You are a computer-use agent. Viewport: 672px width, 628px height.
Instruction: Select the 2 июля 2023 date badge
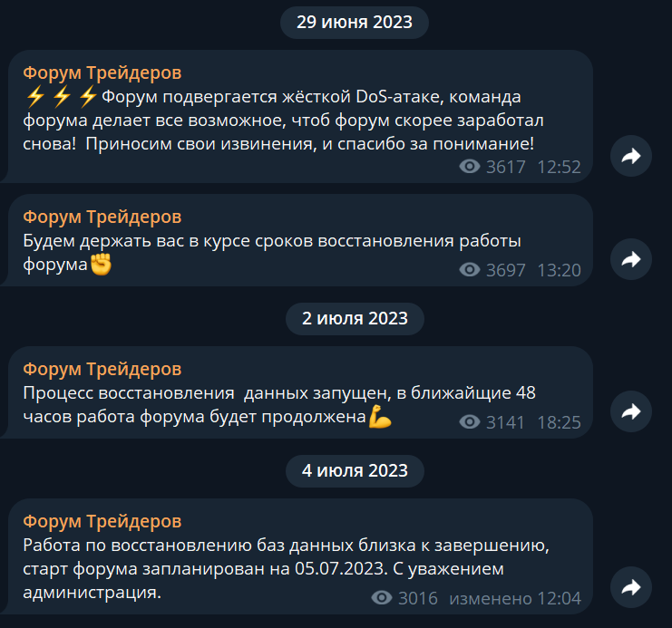[x=355, y=319]
